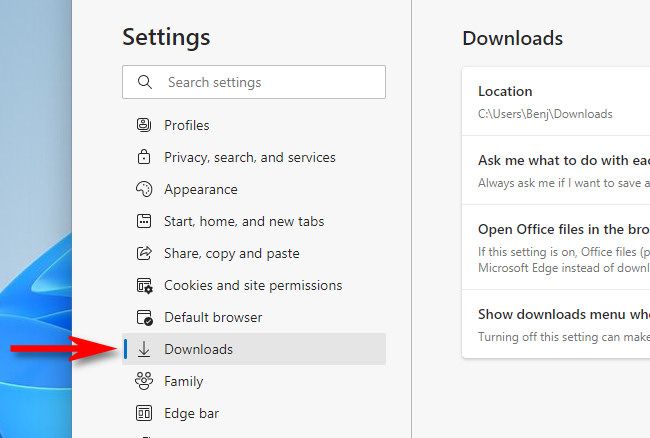
Task: Click the Downloads page heading
Action: 512,38
